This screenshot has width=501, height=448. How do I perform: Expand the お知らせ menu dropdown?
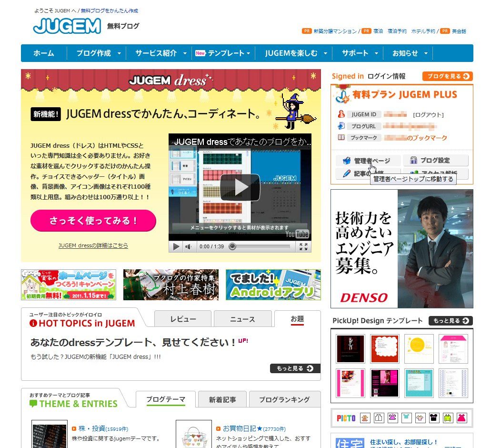point(426,53)
